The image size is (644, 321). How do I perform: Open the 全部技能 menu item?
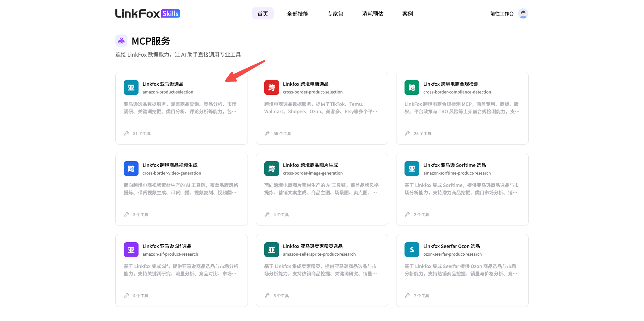click(x=298, y=14)
